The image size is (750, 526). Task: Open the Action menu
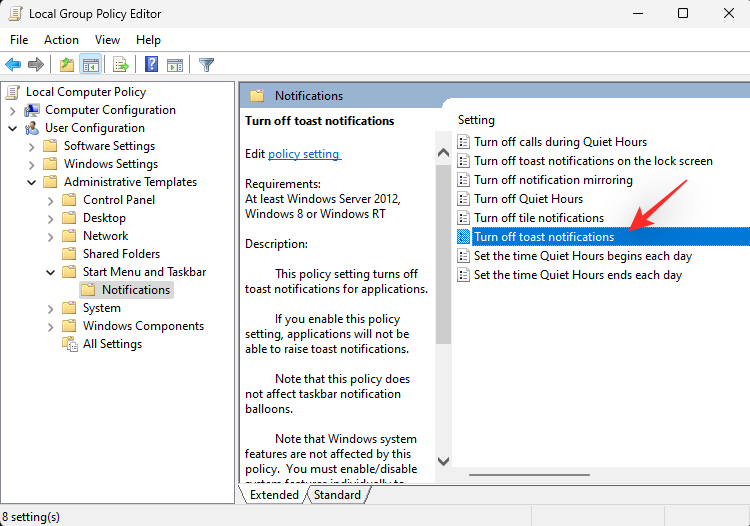61,40
